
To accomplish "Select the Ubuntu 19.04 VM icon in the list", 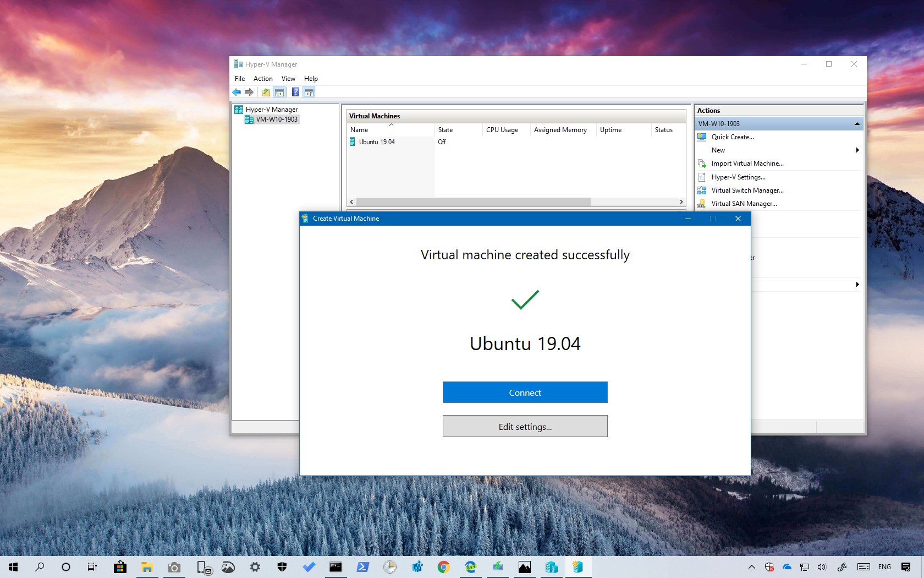I will 353,141.
